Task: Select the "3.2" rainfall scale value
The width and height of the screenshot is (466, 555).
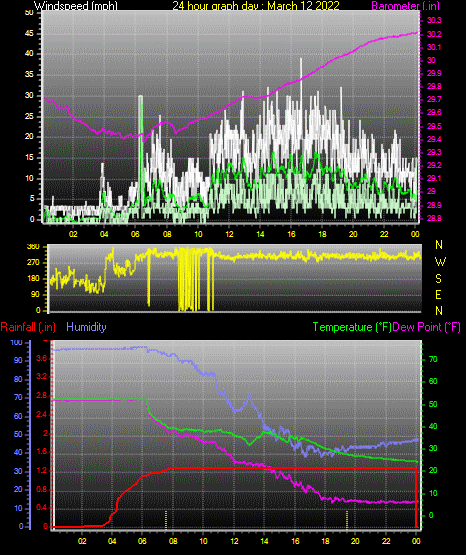Action: click(x=41, y=376)
